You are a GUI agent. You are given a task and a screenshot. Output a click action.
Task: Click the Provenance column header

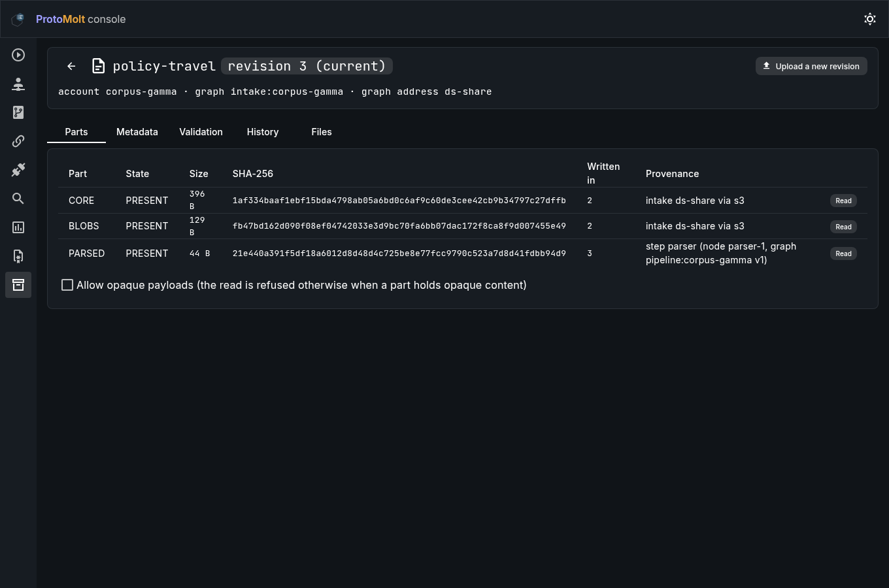pos(673,174)
